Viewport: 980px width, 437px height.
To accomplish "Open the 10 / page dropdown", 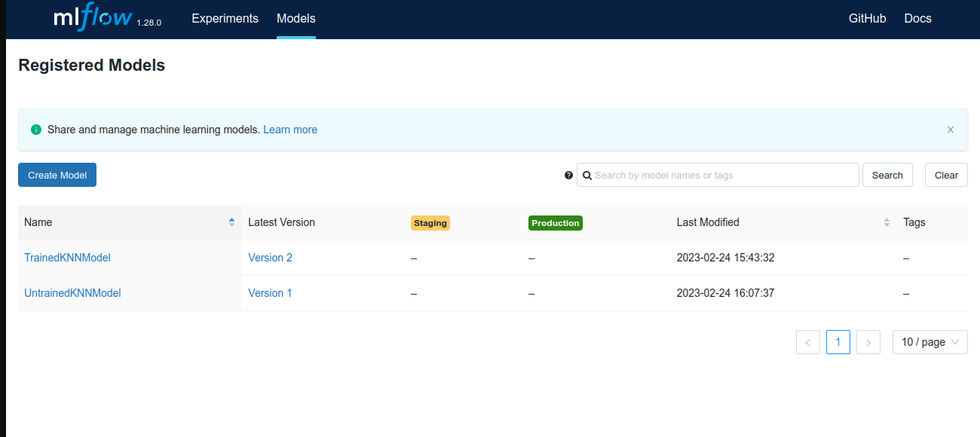I will coord(929,342).
